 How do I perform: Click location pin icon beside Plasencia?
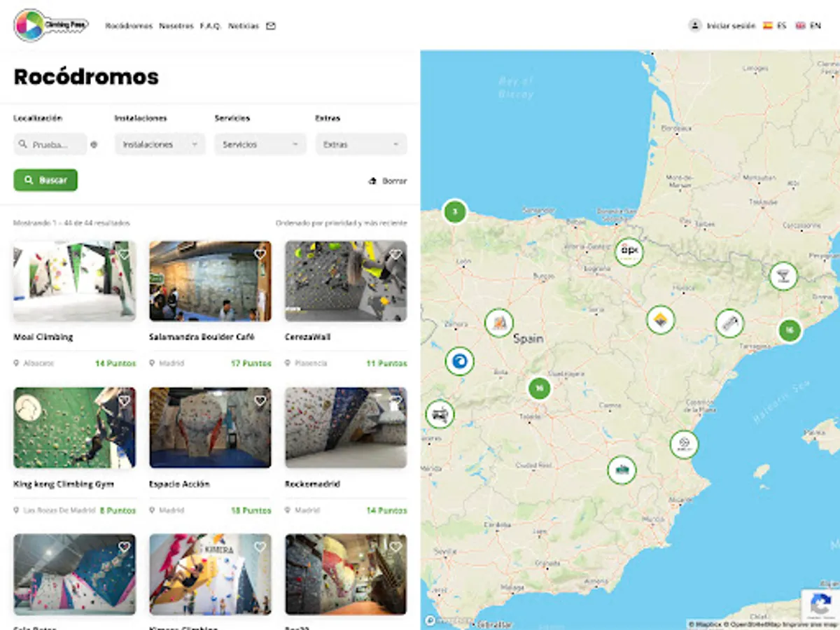pyautogui.click(x=288, y=363)
